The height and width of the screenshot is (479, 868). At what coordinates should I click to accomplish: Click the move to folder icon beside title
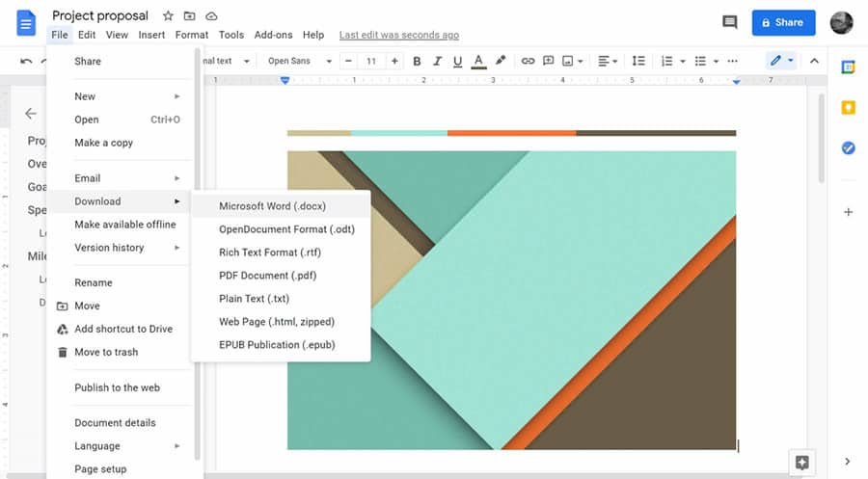point(189,16)
